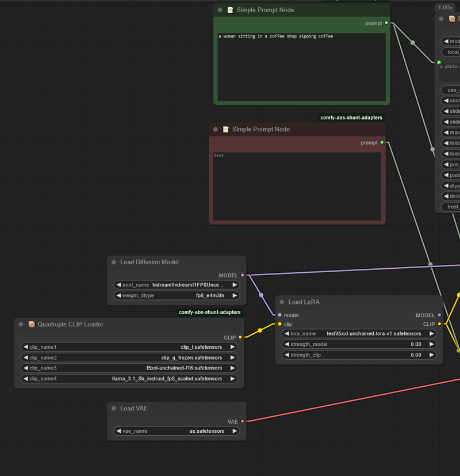The image size is (460, 476).
Task: Click the clip input slot on Load LoRA
Action: click(279, 324)
